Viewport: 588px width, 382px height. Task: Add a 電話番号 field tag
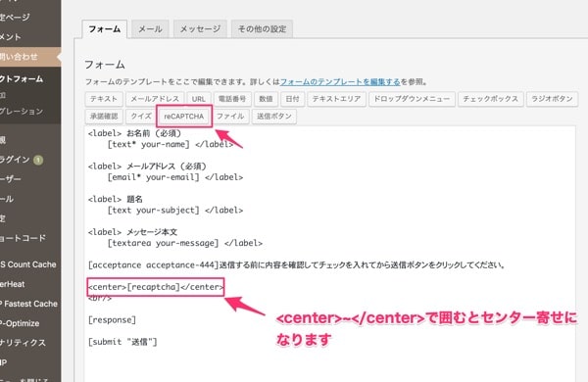coord(232,99)
